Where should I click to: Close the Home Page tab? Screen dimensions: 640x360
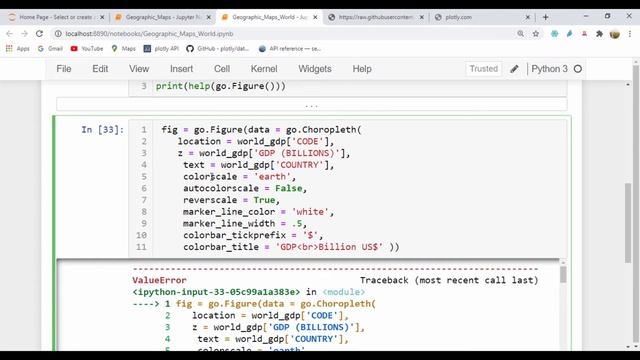pos(102,17)
